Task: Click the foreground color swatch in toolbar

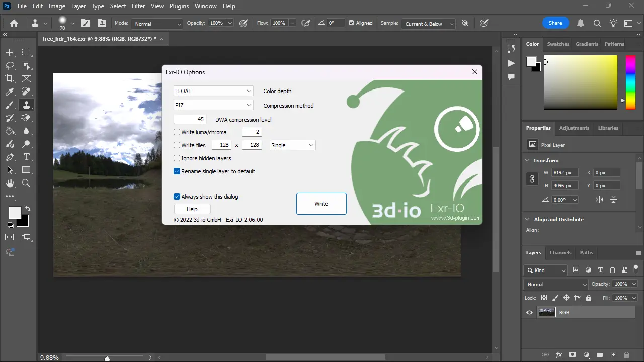Action: click(x=15, y=213)
